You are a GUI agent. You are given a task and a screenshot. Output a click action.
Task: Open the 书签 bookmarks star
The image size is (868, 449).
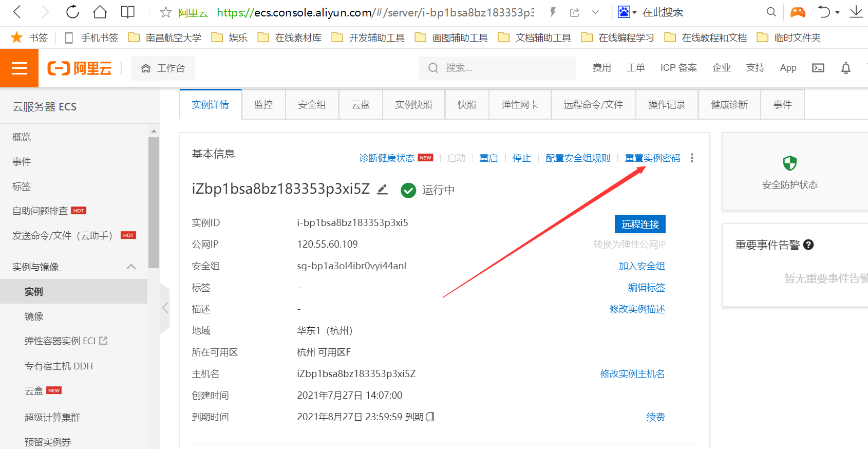[17, 38]
